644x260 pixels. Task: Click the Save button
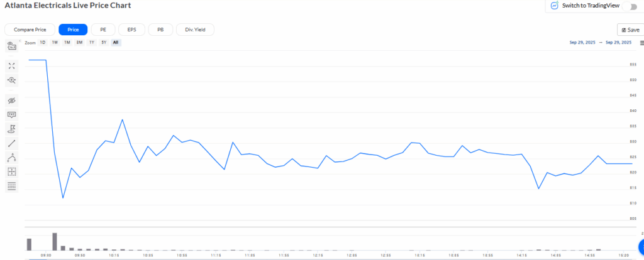[630, 30]
